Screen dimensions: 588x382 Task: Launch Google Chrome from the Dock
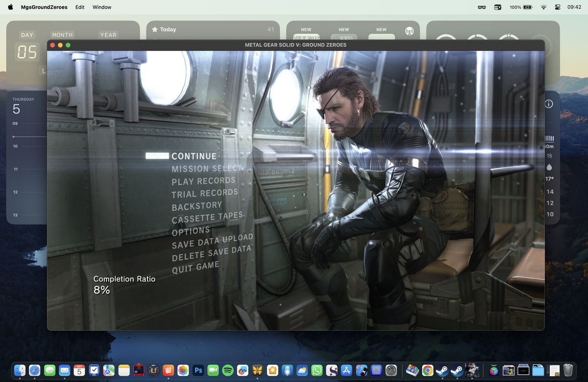point(427,371)
